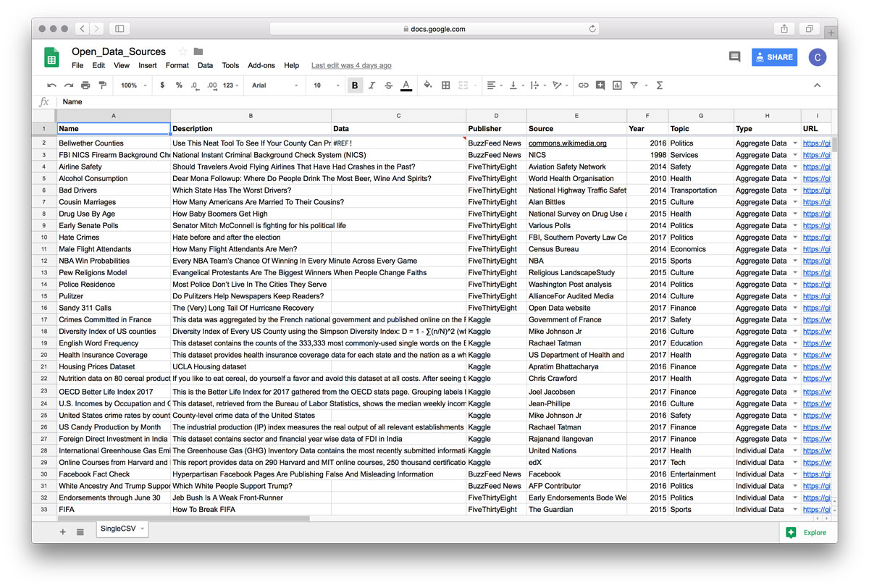Insert a comment
Viewport: 869px width, 588px height.
pyautogui.click(x=600, y=85)
